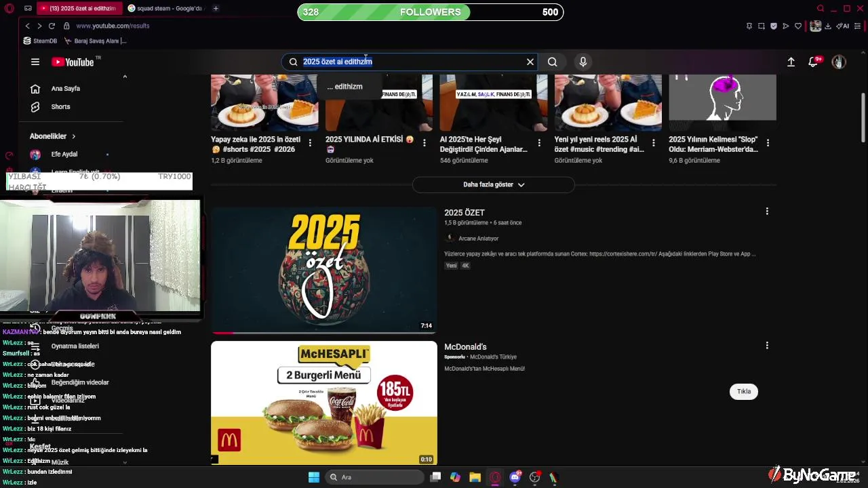This screenshot has height=488, width=868.
Task: Open options for Yeni yıl yeni reels 2025 short
Action: [x=654, y=143]
